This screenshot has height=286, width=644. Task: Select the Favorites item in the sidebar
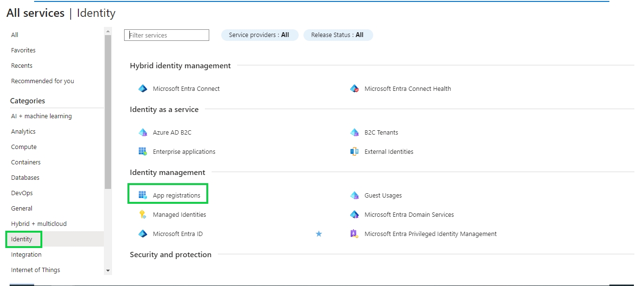[23, 50]
